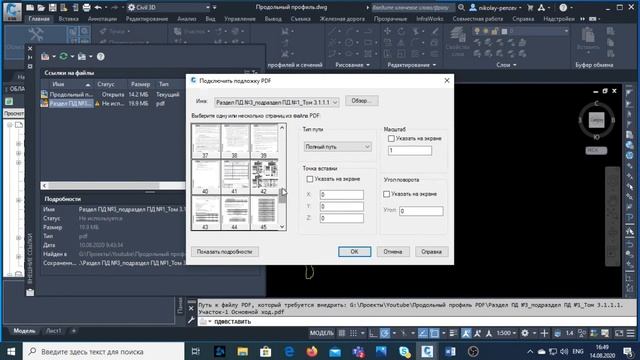640x360 pixels.
Task: Click the New drawing icon in quick access toolbar
Action: 30,7
